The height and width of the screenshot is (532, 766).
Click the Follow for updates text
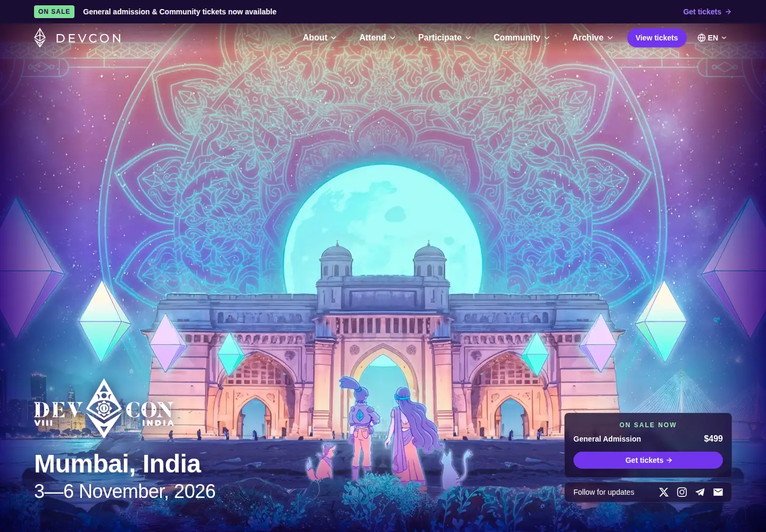(604, 492)
